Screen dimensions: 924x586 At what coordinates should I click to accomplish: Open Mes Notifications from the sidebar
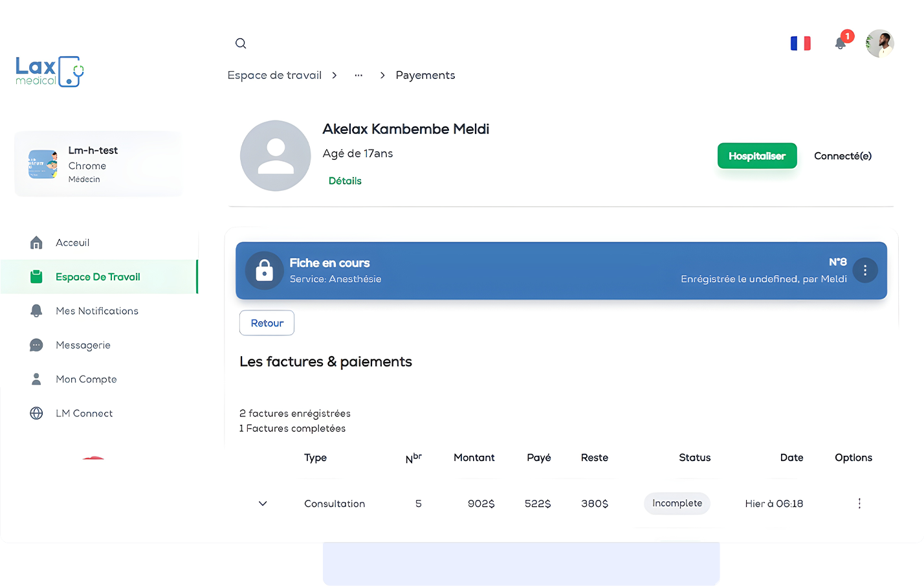[96, 311]
